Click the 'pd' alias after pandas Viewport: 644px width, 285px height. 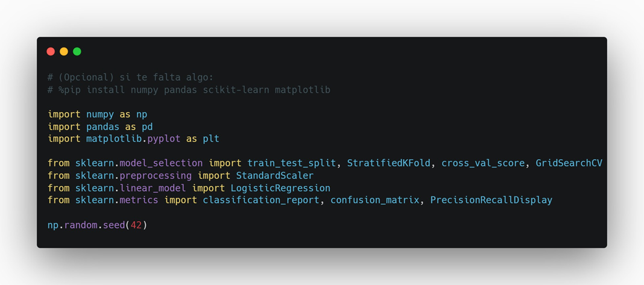click(x=147, y=127)
